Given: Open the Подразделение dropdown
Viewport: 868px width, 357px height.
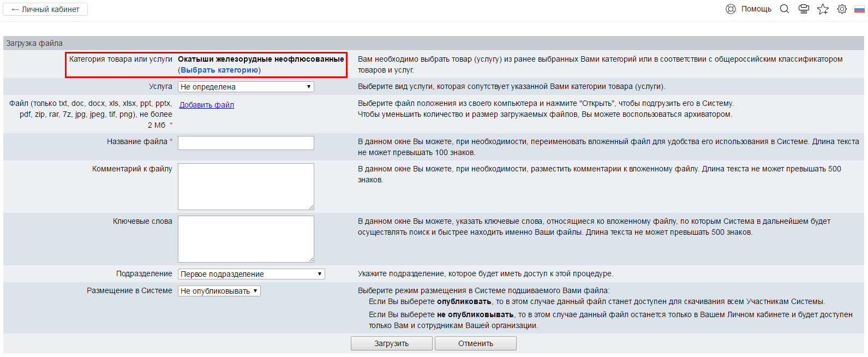Looking at the screenshot, I should point(251,274).
